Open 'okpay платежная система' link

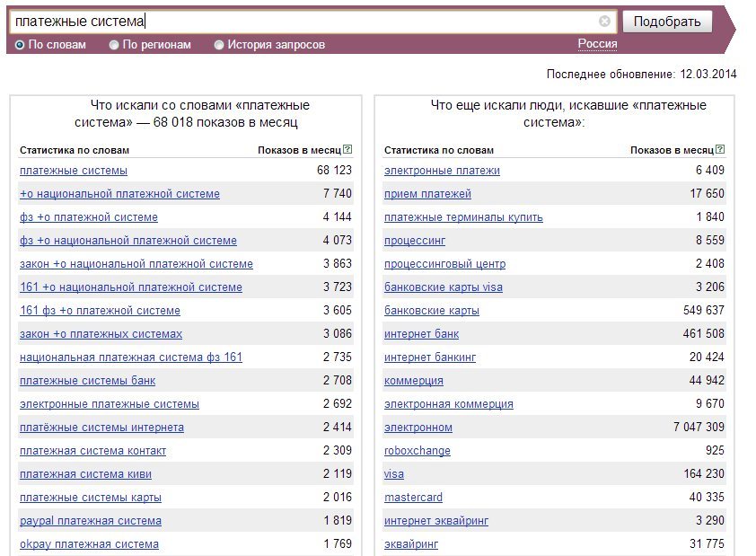click(89, 544)
